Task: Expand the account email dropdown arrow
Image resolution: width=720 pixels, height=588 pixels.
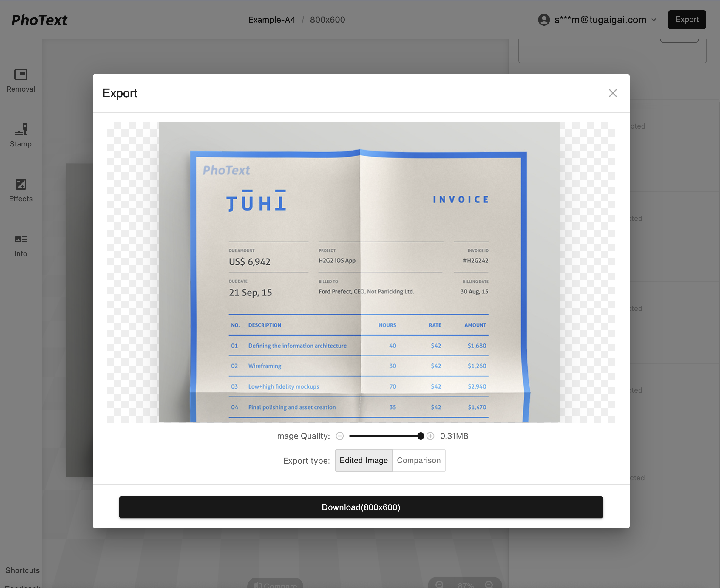Action: tap(654, 20)
